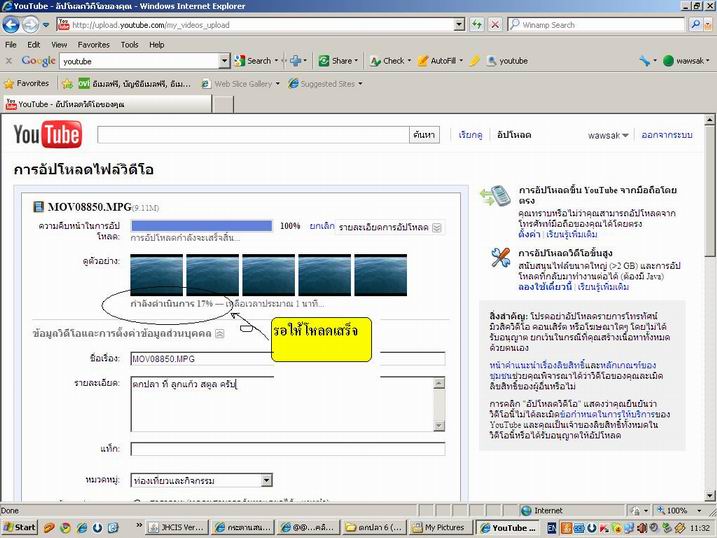
Task: Click the Google toolbar logo
Action: click(38, 61)
